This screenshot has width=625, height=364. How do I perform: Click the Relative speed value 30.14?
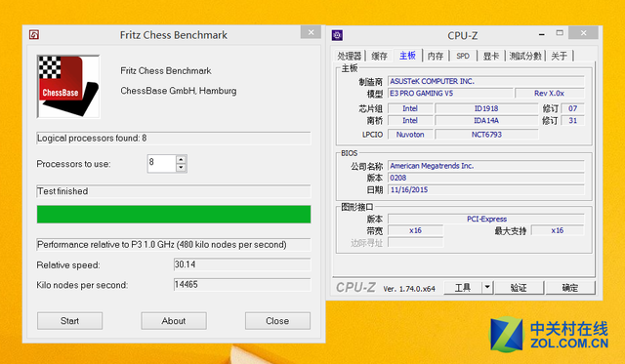(242, 264)
